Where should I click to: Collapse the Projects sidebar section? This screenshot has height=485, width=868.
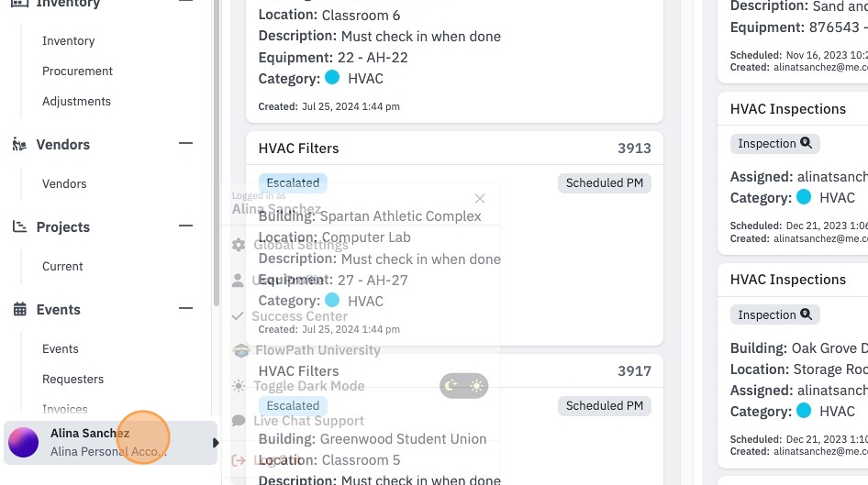(x=186, y=226)
